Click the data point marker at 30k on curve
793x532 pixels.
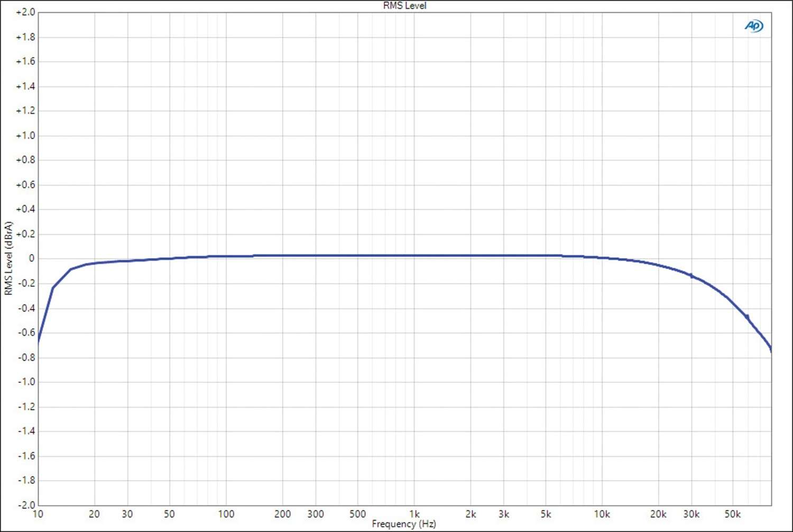pos(691,276)
